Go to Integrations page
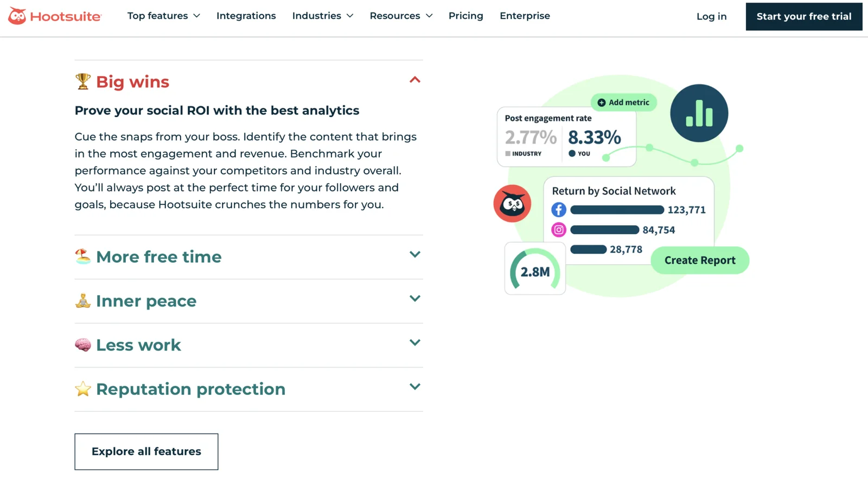 tap(246, 16)
